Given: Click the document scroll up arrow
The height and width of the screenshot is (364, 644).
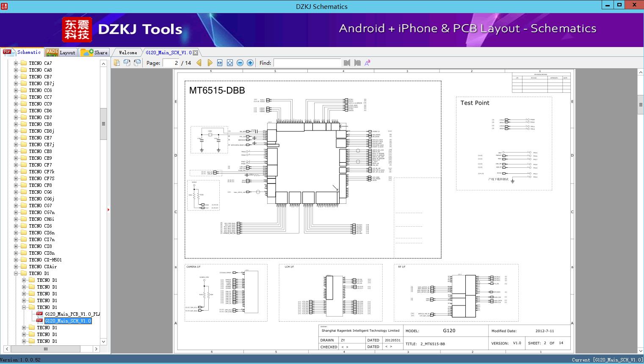Looking at the screenshot, I should [641, 72].
